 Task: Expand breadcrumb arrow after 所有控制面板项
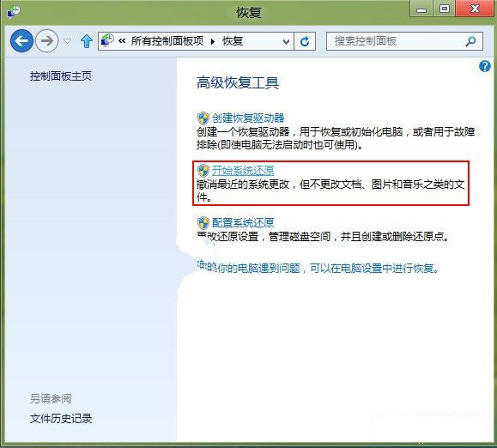click(213, 41)
